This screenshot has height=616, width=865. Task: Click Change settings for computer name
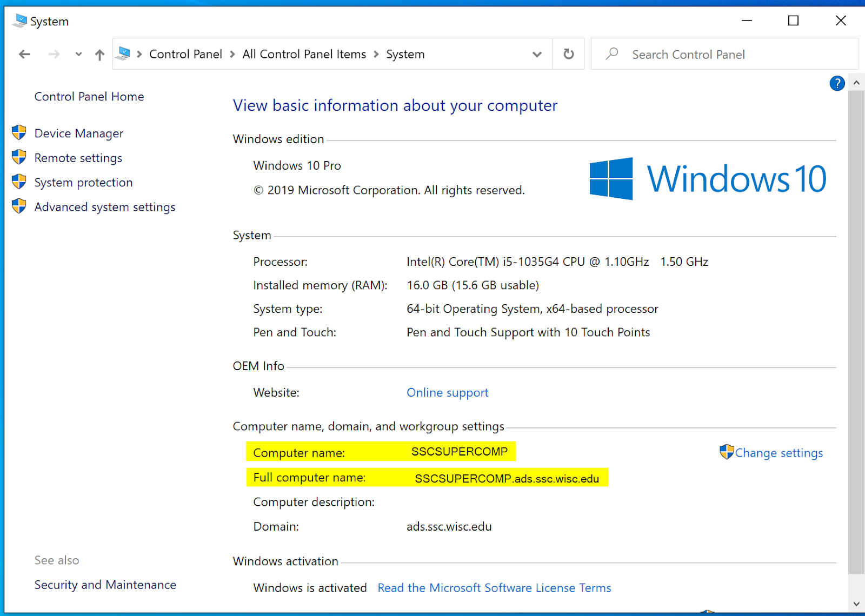pyautogui.click(x=779, y=453)
